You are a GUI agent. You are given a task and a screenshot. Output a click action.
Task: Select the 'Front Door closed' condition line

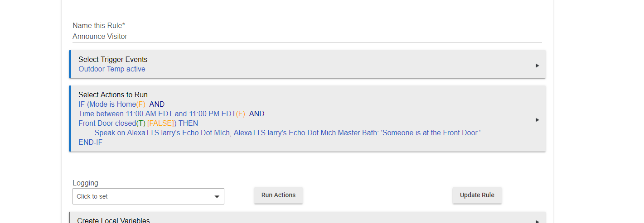click(138, 123)
